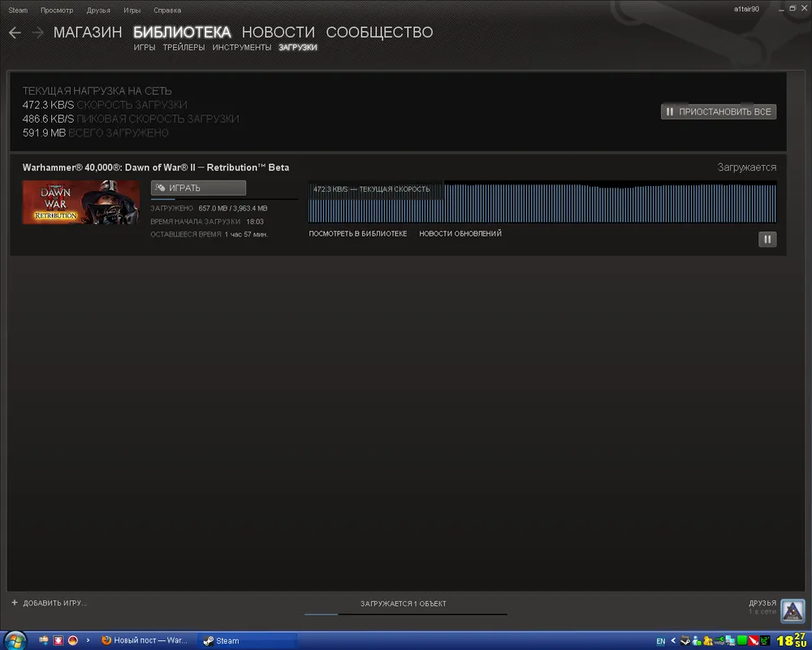Click the 591.9 MB total downloaded value
Viewport: 812px width, 650px height.
tap(44, 132)
